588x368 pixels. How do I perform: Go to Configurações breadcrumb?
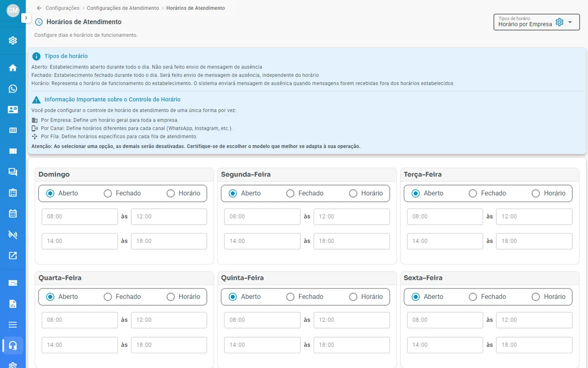[x=62, y=8]
